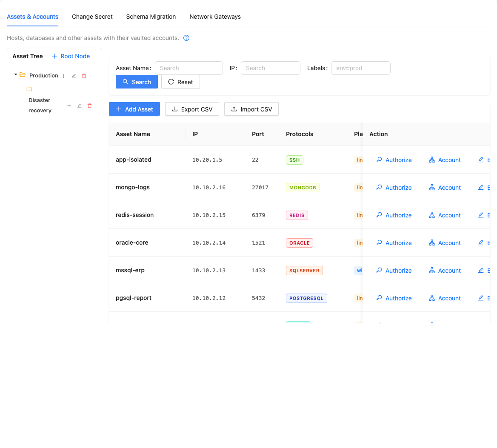Open the Network Gateways tab

215,17
